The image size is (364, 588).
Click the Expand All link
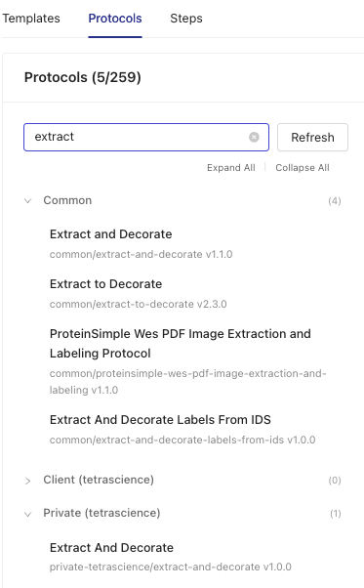(231, 168)
